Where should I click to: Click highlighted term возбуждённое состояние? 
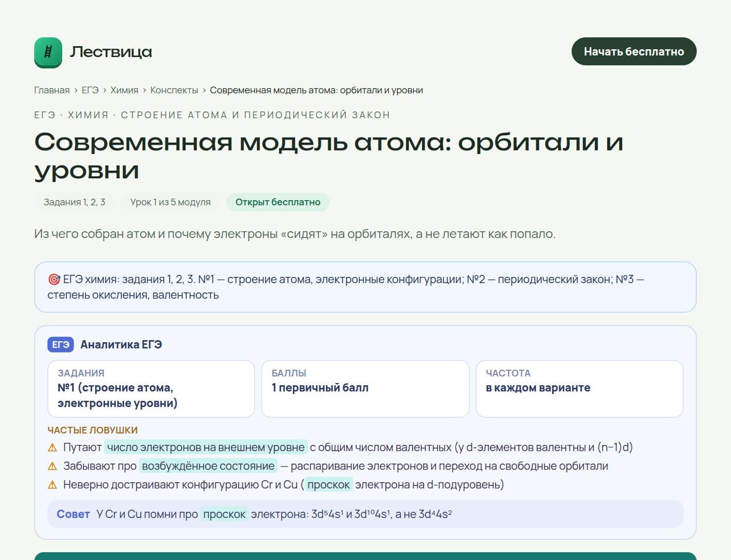click(208, 466)
